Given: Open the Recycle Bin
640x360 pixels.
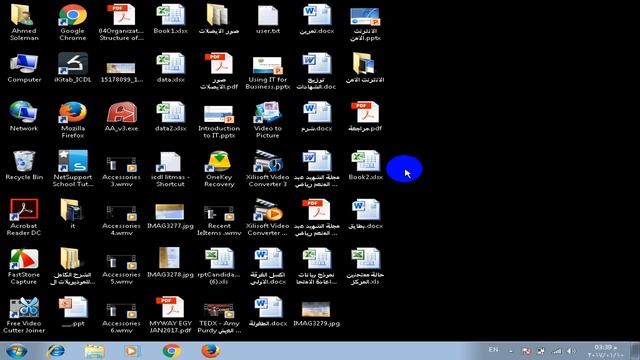Looking at the screenshot, I should click(x=24, y=165).
